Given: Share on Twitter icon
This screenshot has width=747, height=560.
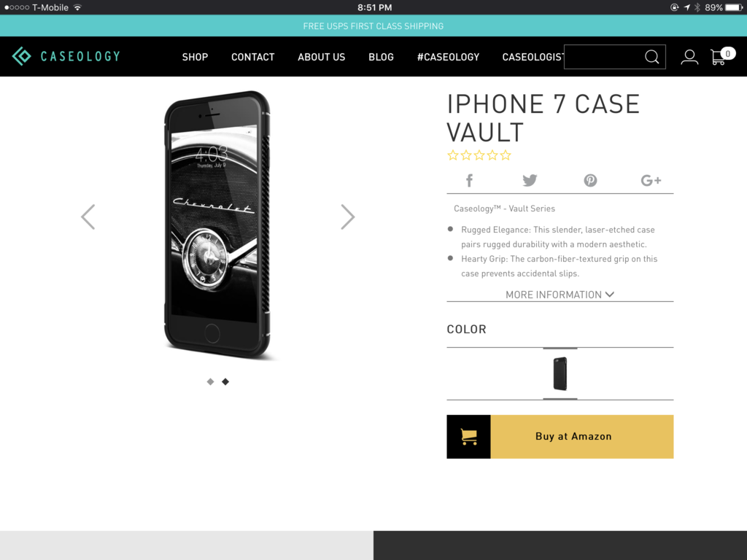Looking at the screenshot, I should pos(530,181).
